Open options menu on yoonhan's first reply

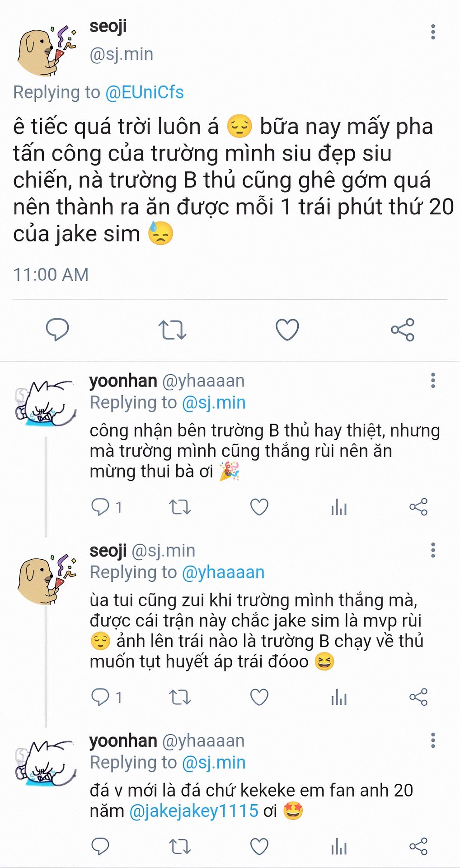pos(433,381)
